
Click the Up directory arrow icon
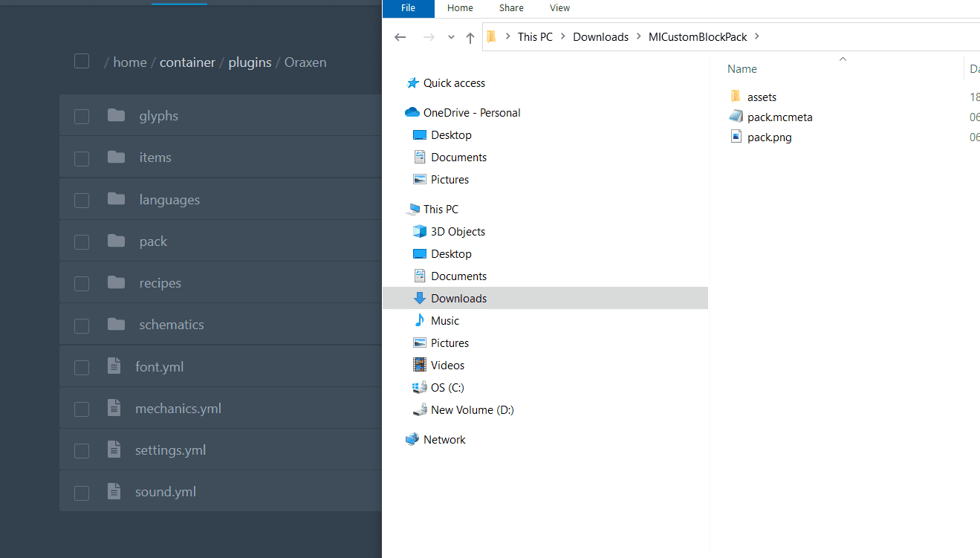coord(470,37)
